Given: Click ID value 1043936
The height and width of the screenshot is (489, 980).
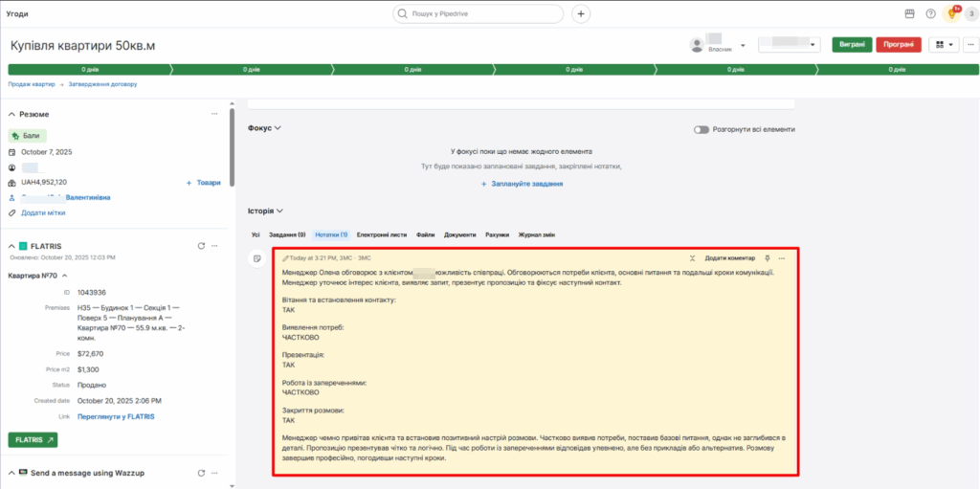Looking at the screenshot, I should 92,292.
